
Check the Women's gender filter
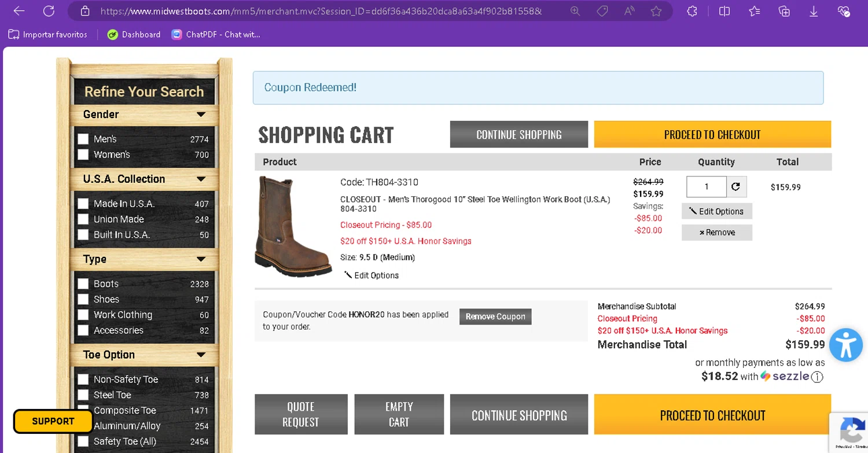coord(83,154)
